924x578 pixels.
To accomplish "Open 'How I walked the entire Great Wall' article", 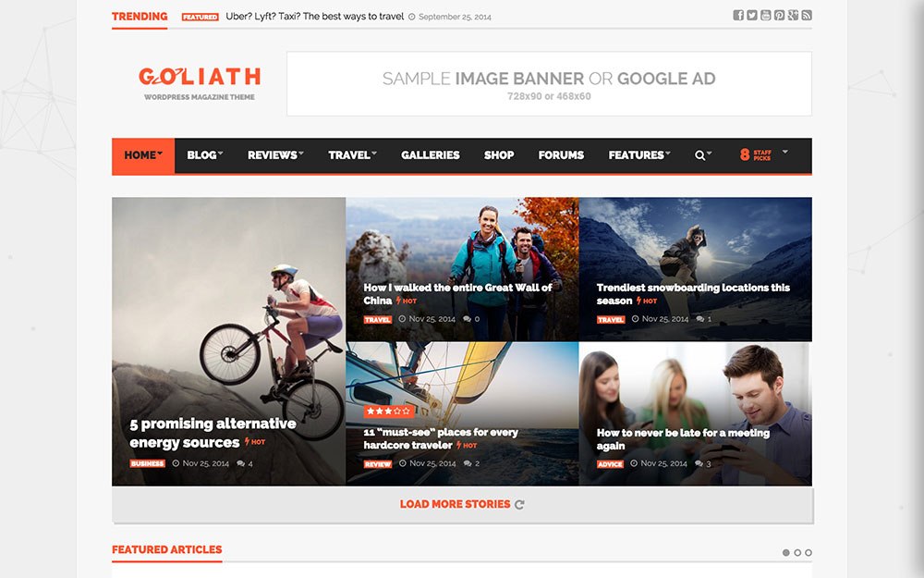I will point(458,294).
